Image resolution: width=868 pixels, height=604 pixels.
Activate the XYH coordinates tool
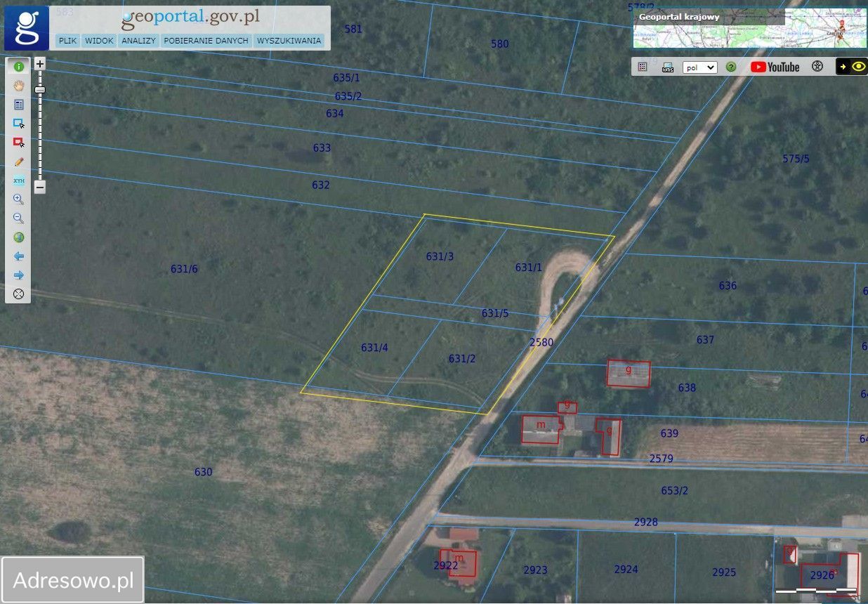pyautogui.click(x=19, y=180)
